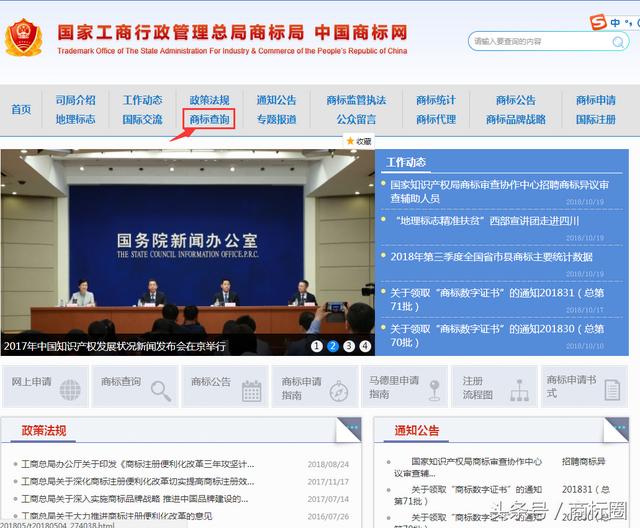640x528 pixels.
Task: Open 商标申请 navigation item
Action: click(x=596, y=100)
